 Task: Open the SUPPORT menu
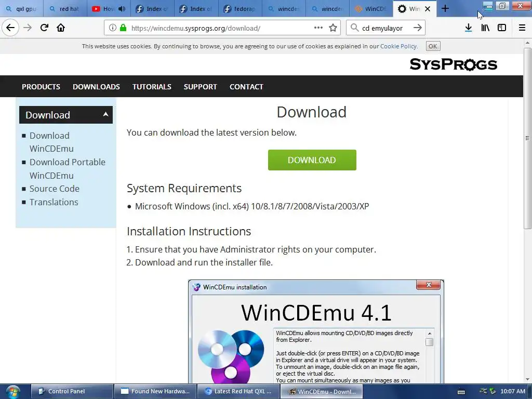click(201, 87)
